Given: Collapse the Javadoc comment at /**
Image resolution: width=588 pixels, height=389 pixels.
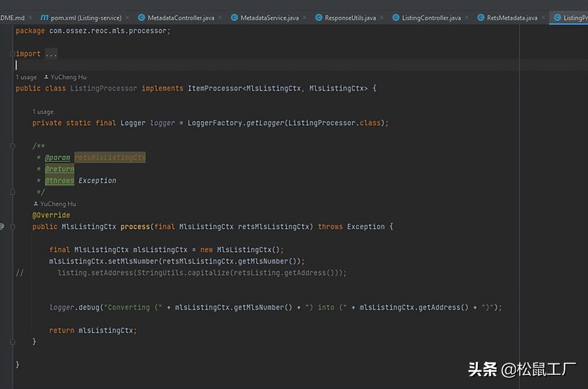Looking at the screenshot, I should pos(13,146).
